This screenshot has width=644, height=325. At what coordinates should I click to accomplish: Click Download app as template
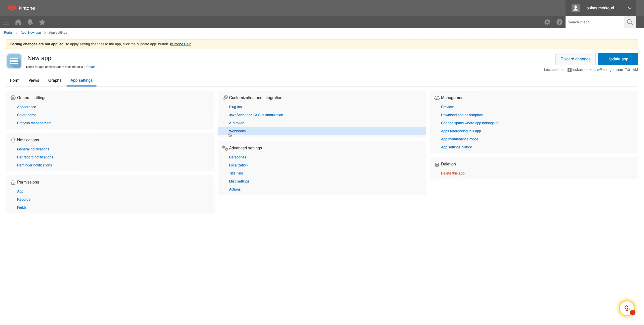[x=462, y=115]
